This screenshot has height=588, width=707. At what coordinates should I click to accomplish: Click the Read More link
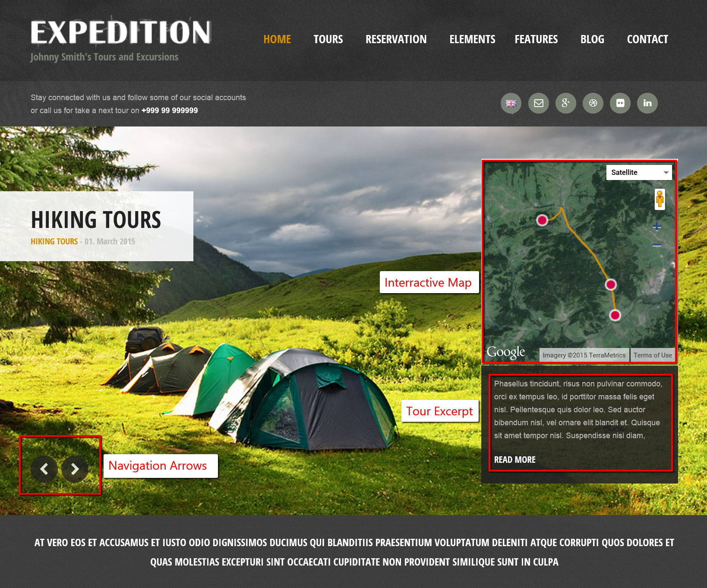[514, 460]
